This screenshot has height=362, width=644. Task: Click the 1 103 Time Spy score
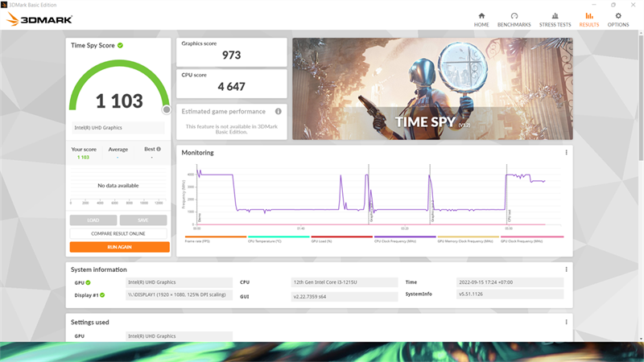119,101
